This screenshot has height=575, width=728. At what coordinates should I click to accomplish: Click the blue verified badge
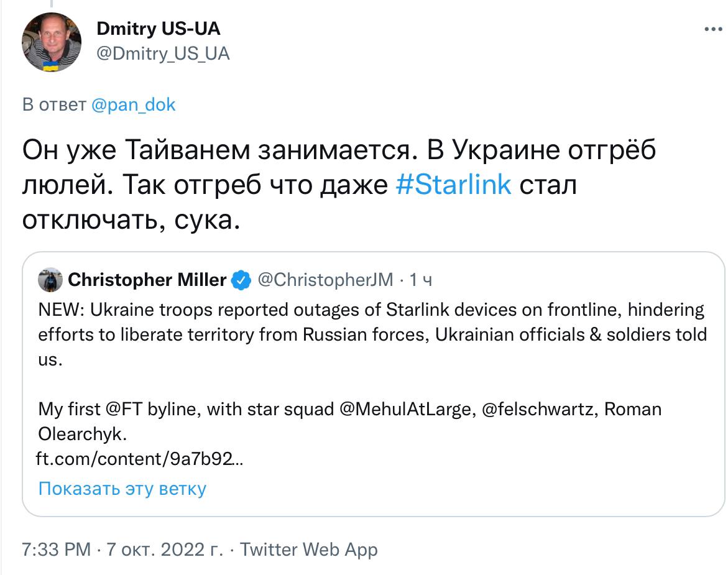(x=241, y=280)
